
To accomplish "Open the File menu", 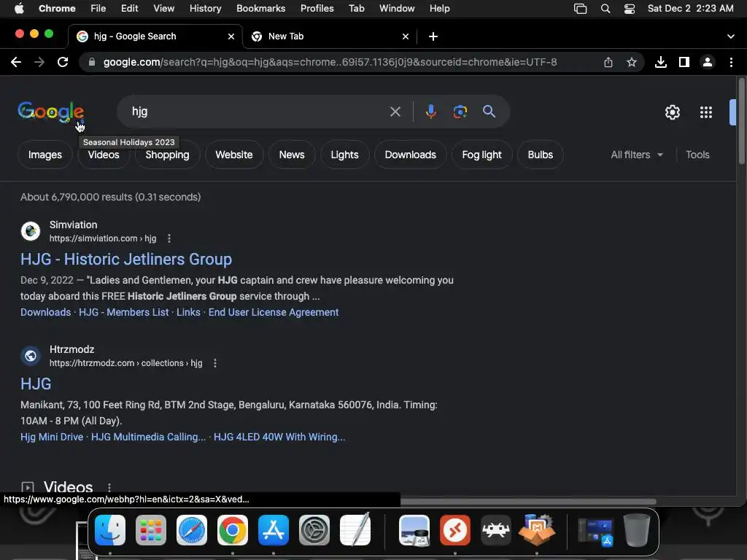I will (98, 9).
